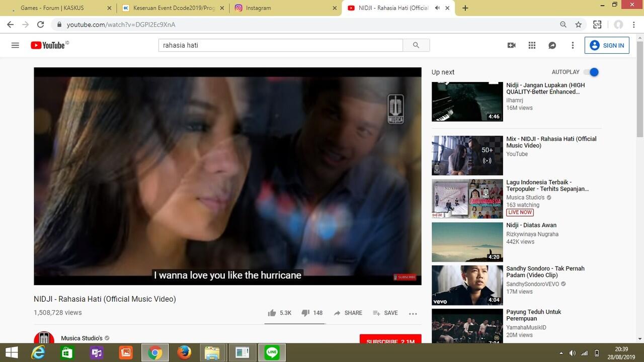Open LINE app from taskbar
This screenshot has width=644, height=362.
(x=272, y=352)
